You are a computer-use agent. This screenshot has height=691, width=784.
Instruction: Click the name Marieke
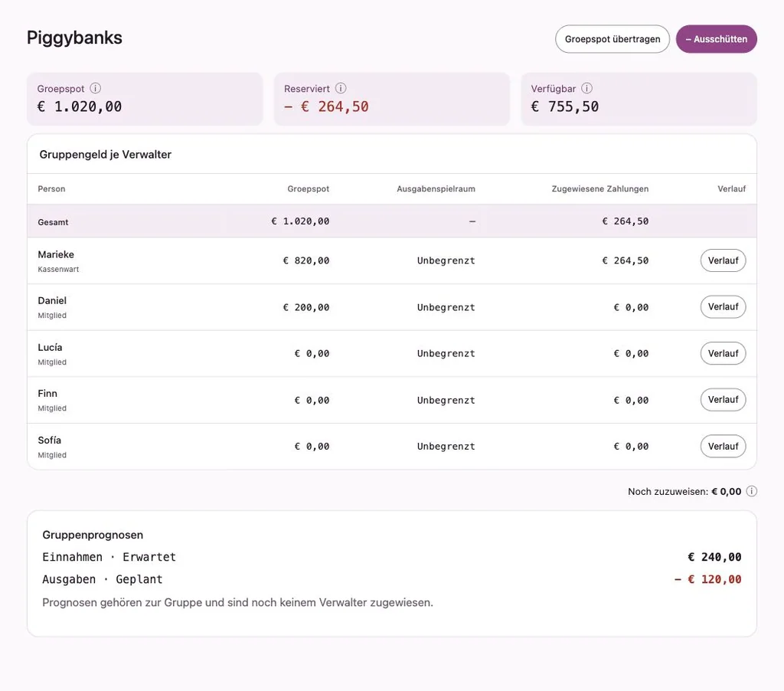click(56, 254)
